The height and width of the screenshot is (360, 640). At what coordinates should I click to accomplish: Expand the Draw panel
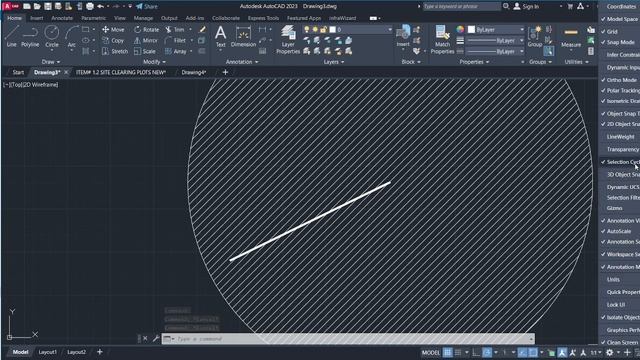point(51,62)
